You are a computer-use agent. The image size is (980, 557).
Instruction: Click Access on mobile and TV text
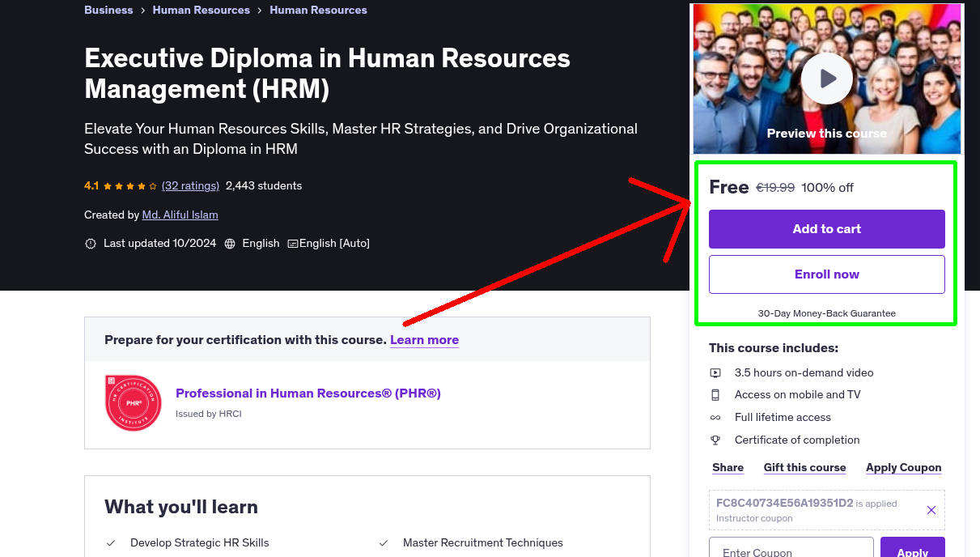[x=797, y=395]
